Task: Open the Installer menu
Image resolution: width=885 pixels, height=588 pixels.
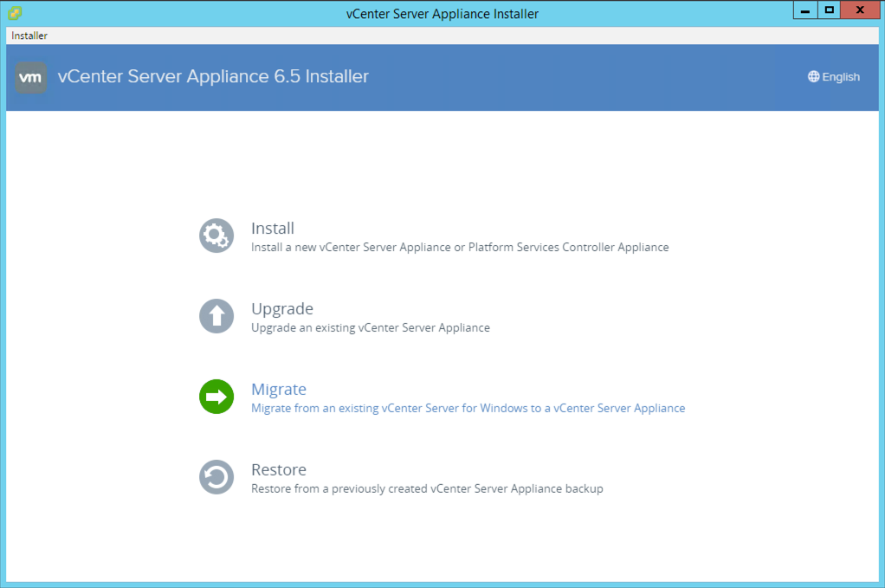Action: coord(29,36)
